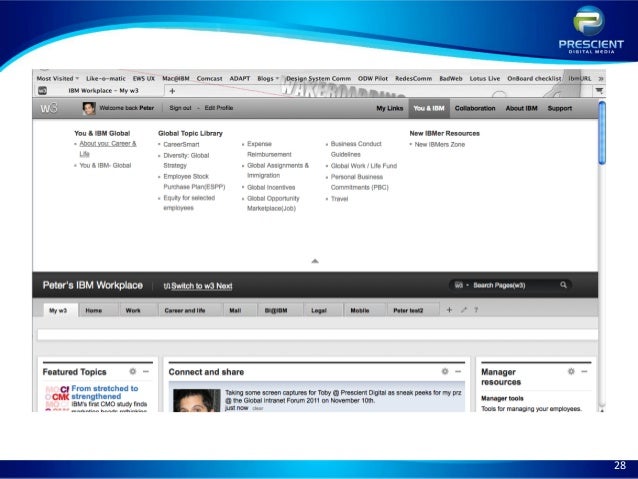Open the Most Visited bookmarks dropdown

tap(57, 79)
